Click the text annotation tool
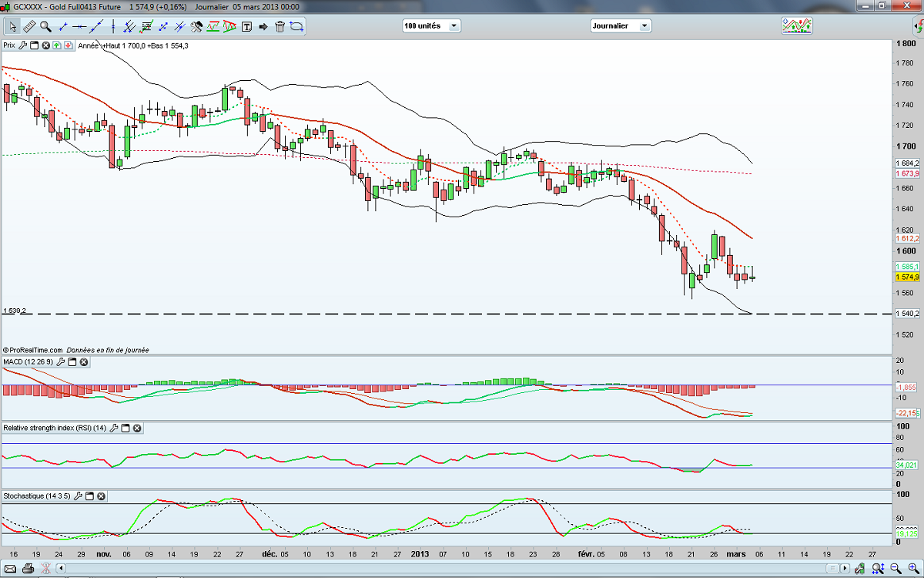Screen dimensions: 924x578 [247, 26]
